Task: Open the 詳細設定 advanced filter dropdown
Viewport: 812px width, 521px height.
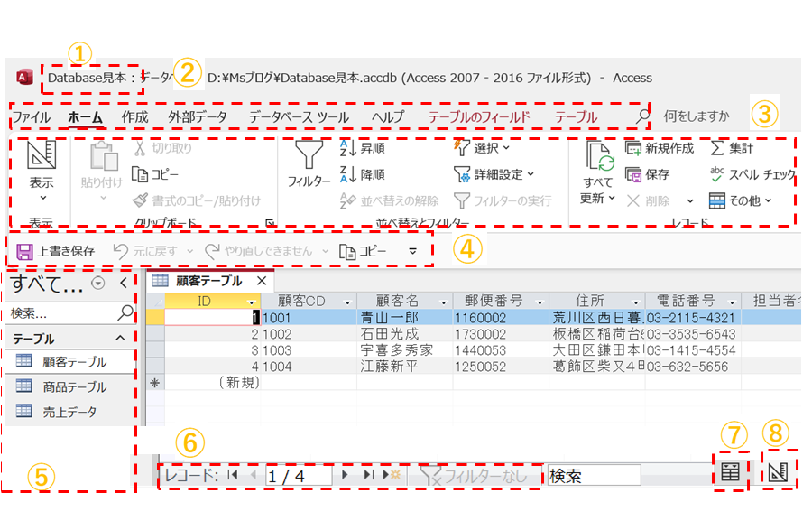Action: pyautogui.click(x=493, y=174)
